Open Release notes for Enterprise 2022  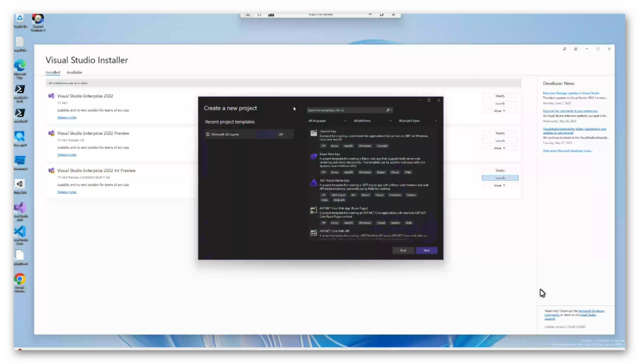[67, 118]
